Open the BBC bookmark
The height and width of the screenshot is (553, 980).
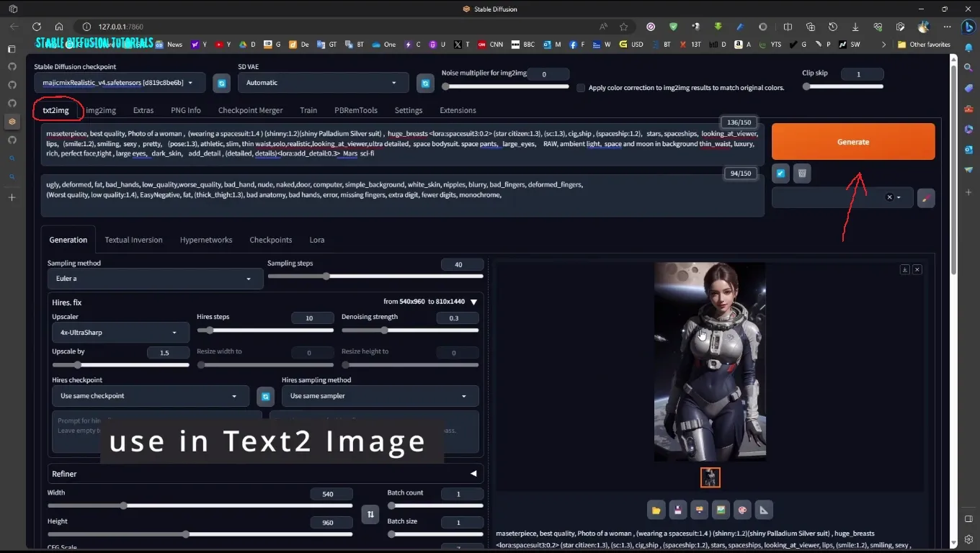pos(523,45)
